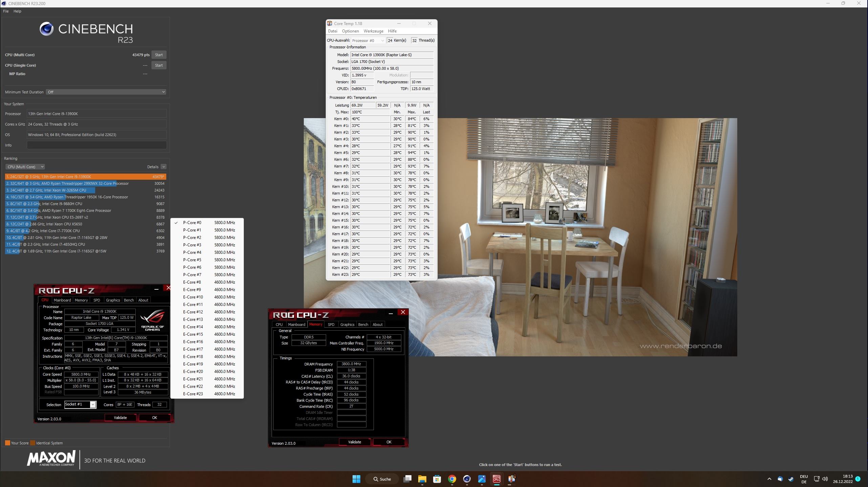868x487 pixels.
Task: Open the network status tray icon
Action: tap(816, 479)
